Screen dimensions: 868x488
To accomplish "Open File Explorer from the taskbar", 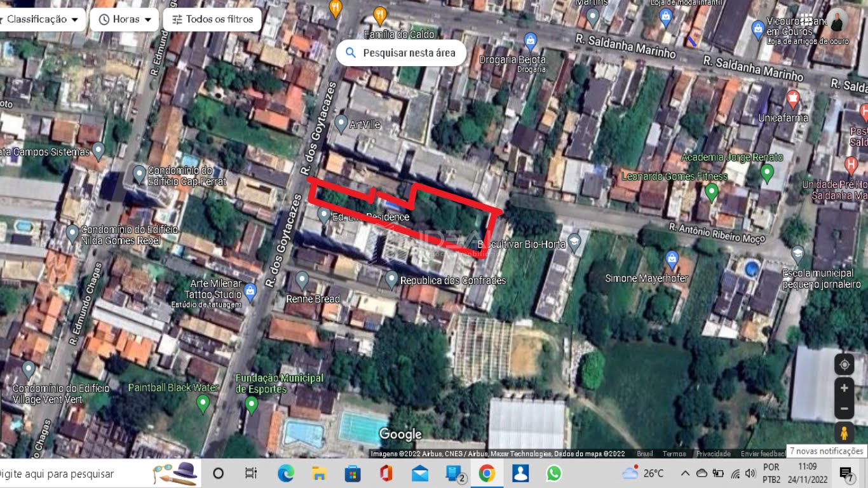I will coord(320,473).
